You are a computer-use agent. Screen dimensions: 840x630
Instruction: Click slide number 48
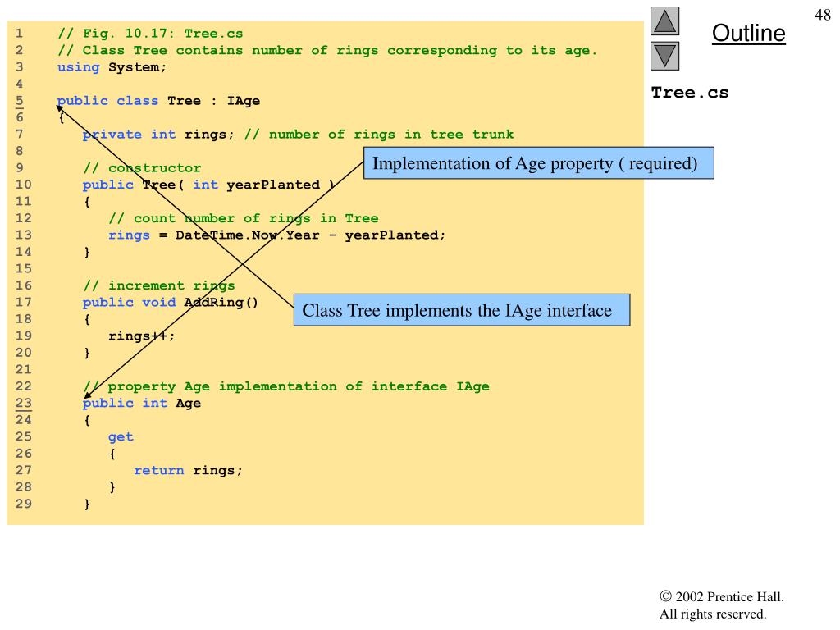[x=822, y=15]
